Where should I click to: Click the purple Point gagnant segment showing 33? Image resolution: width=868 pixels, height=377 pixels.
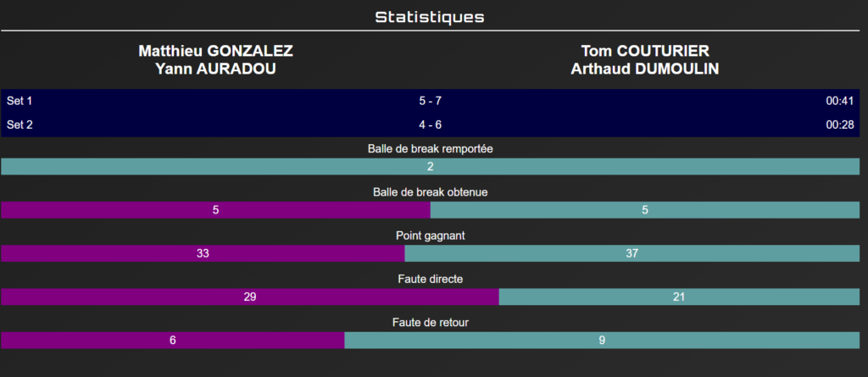tap(203, 253)
